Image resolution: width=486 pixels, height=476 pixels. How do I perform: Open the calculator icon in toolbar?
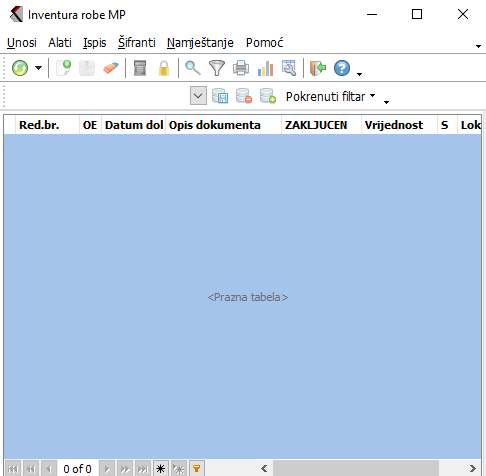click(x=140, y=68)
